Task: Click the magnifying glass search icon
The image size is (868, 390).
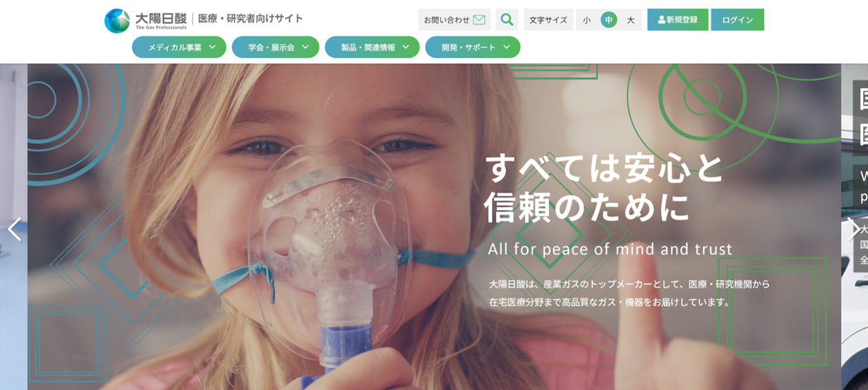Action: click(x=507, y=19)
